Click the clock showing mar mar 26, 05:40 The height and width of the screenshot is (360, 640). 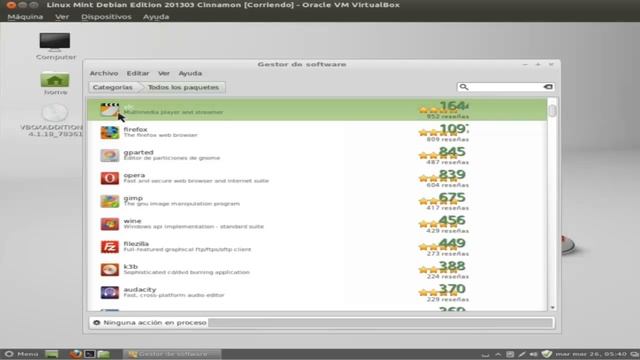click(x=591, y=354)
